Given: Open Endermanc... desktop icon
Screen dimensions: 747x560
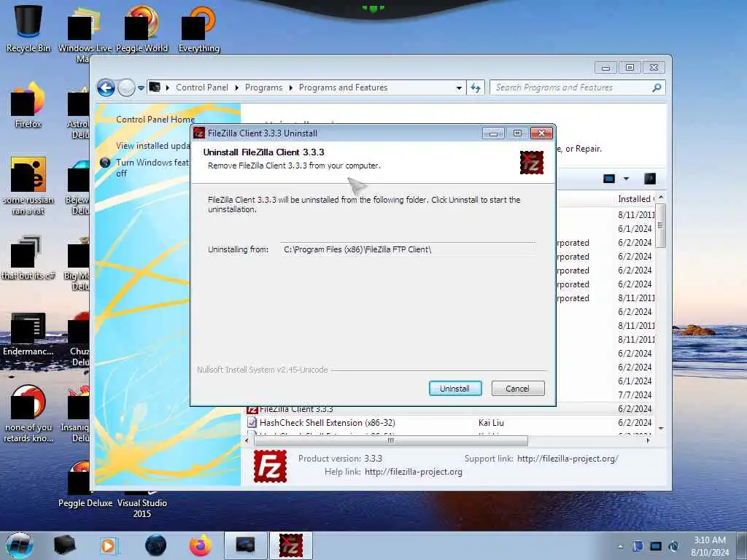Looking at the screenshot, I should click(x=28, y=333).
